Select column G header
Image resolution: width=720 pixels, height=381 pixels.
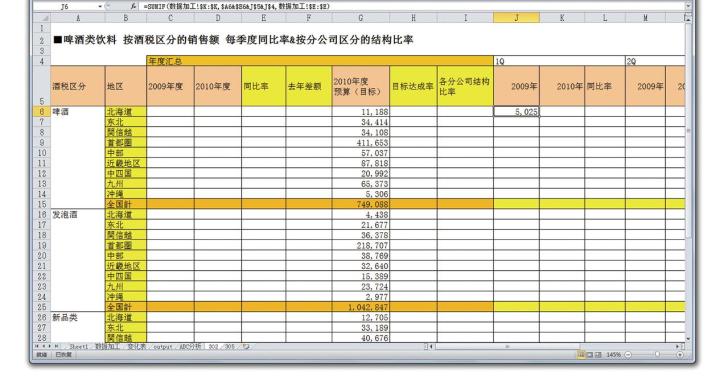pyautogui.click(x=360, y=18)
